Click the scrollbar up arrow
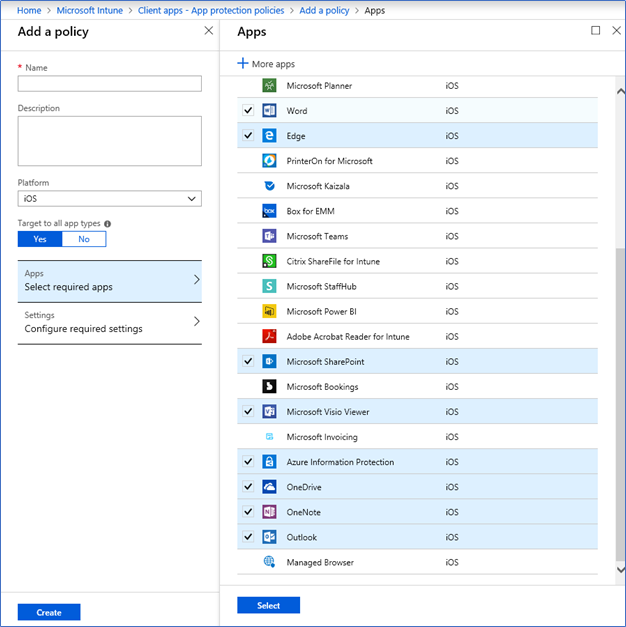This screenshot has width=626, height=627. point(620,92)
